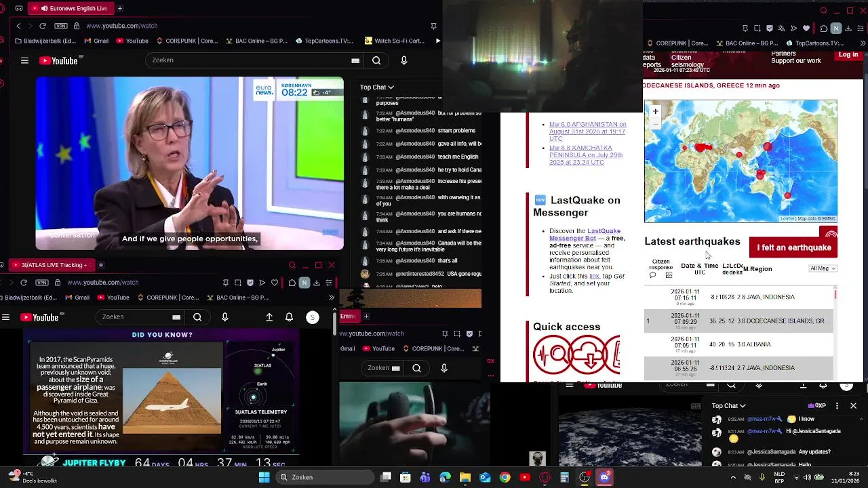Go back in the Euronews browser window

[x=18, y=26]
